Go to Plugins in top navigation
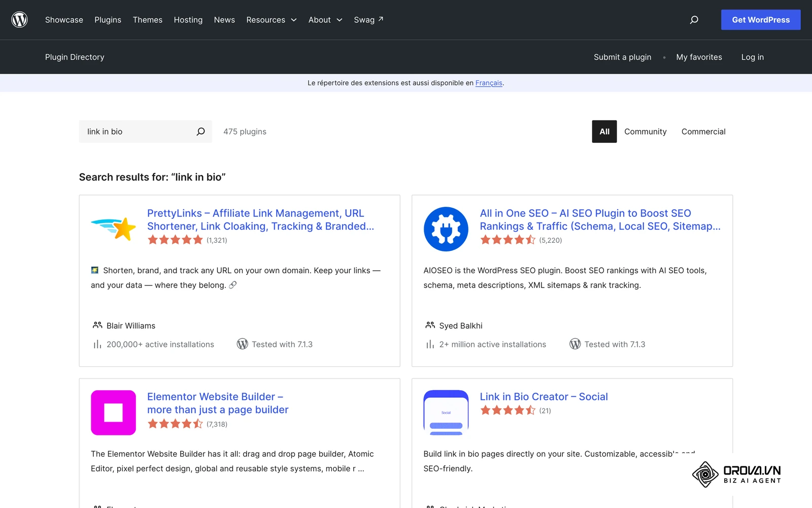 pyautogui.click(x=108, y=20)
